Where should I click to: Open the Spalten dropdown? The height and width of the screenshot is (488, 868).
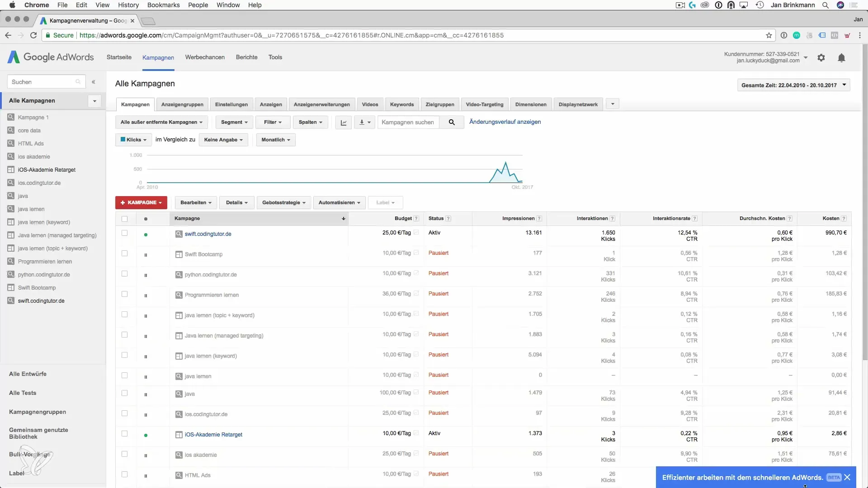point(311,122)
